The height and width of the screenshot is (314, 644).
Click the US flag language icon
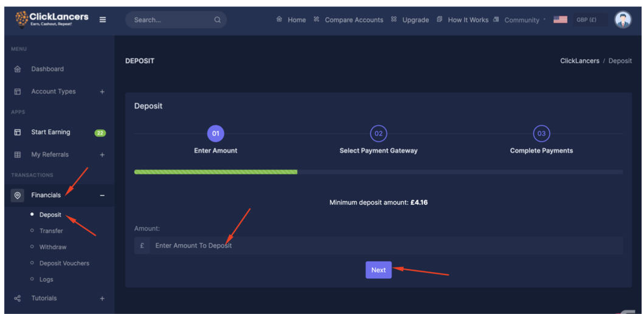click(x=560, y=19)
